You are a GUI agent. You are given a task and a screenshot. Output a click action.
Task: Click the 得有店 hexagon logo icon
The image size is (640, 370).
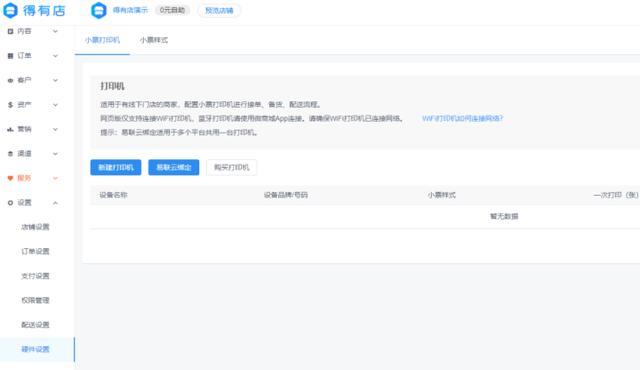(x=10, y=10)
